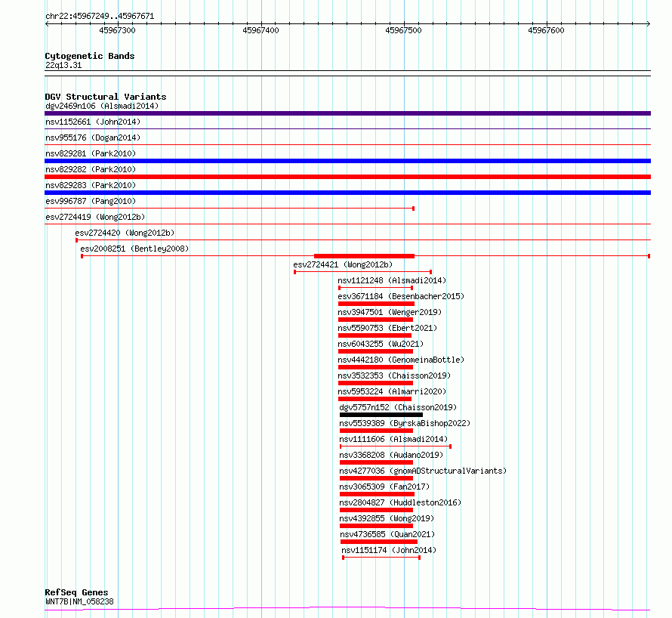Click the blue bar under nsv829281
This screenshot has width=672, height=618.
347,161
